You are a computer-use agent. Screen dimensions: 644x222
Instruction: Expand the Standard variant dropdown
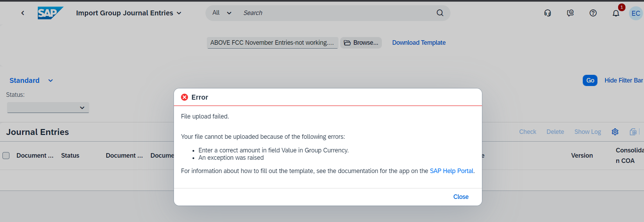(x=50, y=80)
